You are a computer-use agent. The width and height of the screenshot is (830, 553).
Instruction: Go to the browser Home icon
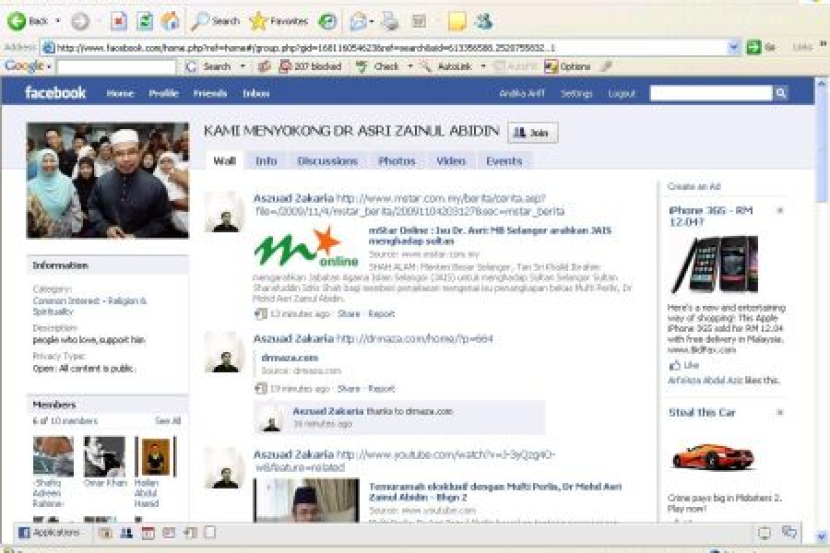[x=171, y=20]
